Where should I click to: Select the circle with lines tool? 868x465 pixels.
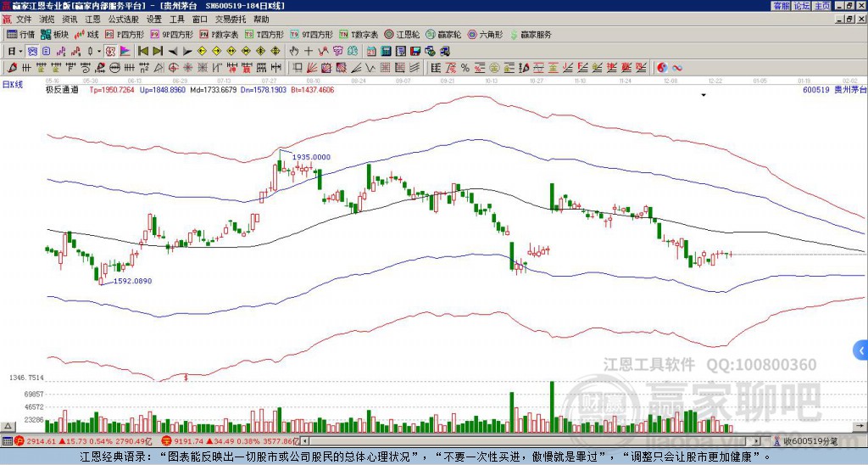(x=114, y=68)
